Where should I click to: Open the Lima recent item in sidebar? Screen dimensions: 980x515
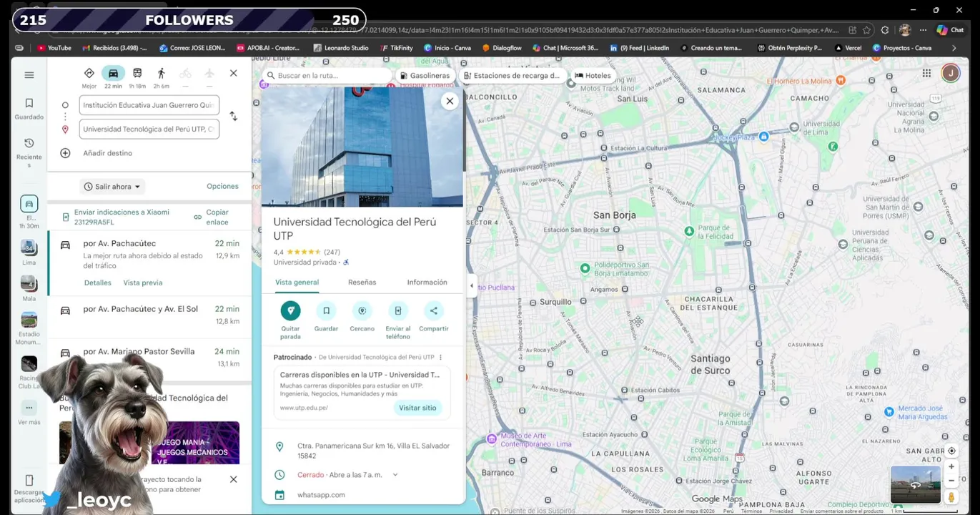click(x=29, y=252)
